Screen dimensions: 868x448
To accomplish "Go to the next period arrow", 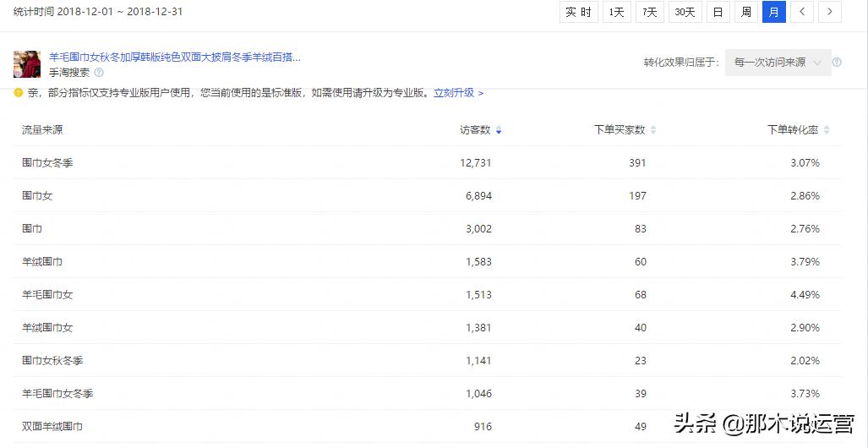I will coord(830,12).
